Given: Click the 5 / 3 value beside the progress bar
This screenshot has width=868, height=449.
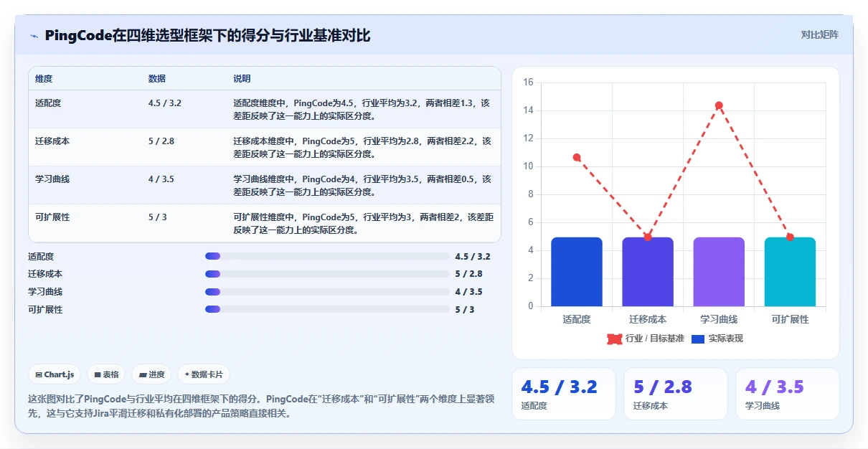Looking at the screenshot, I should 465,310.
